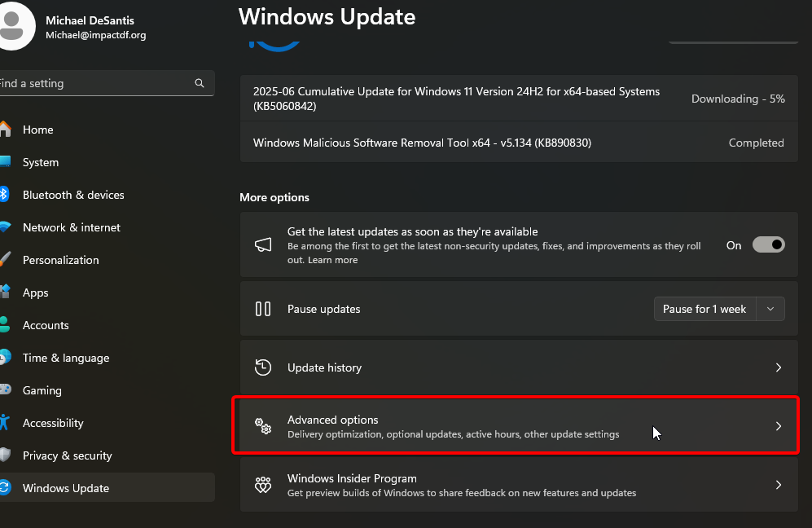Click the search magnifier icon
Screen dimensions: 812x528
point(200,83)
